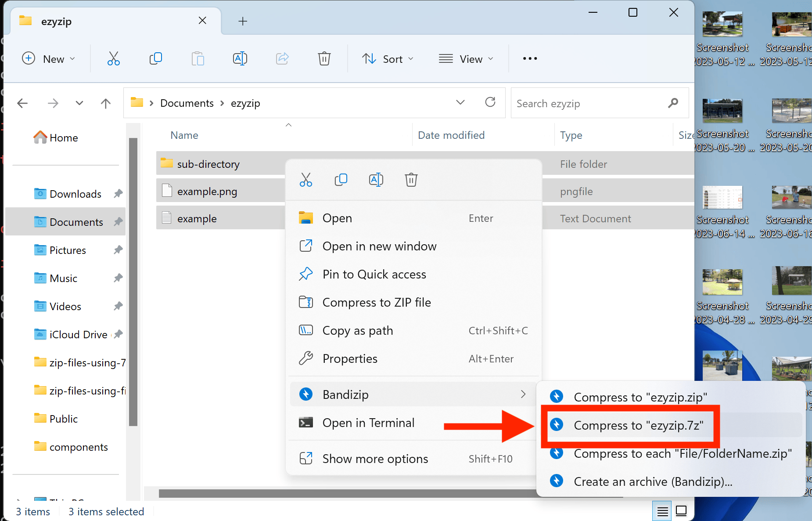Open the See more toolbar menu
This screenshot has width=812, height=521.
coord(529,58)
